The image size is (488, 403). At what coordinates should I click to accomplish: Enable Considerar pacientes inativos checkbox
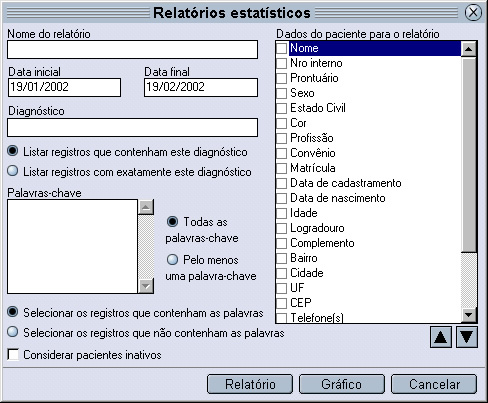coord(13,354)
